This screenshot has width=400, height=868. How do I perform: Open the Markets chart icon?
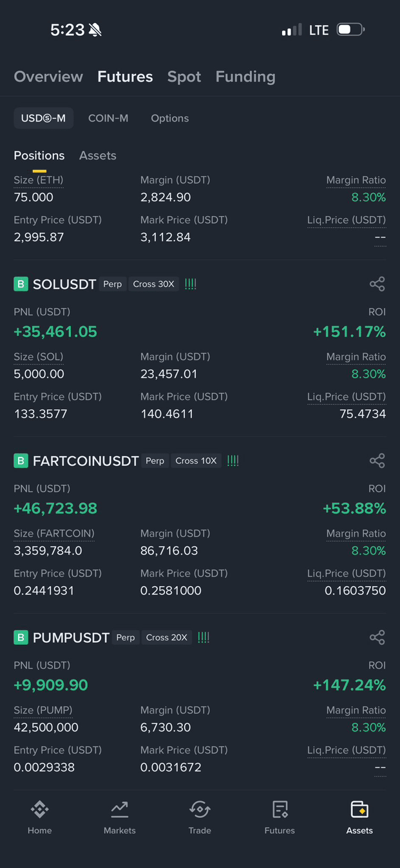120,809
